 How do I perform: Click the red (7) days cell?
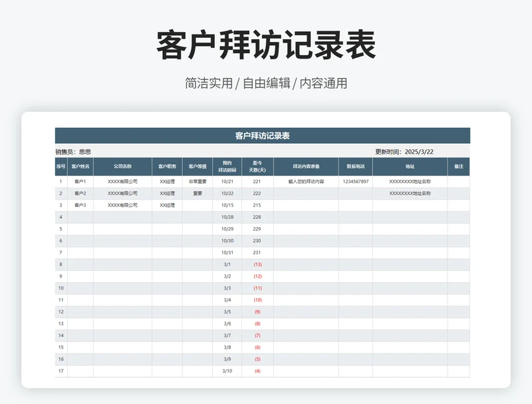pyautogui.click(x=257, y=335)
